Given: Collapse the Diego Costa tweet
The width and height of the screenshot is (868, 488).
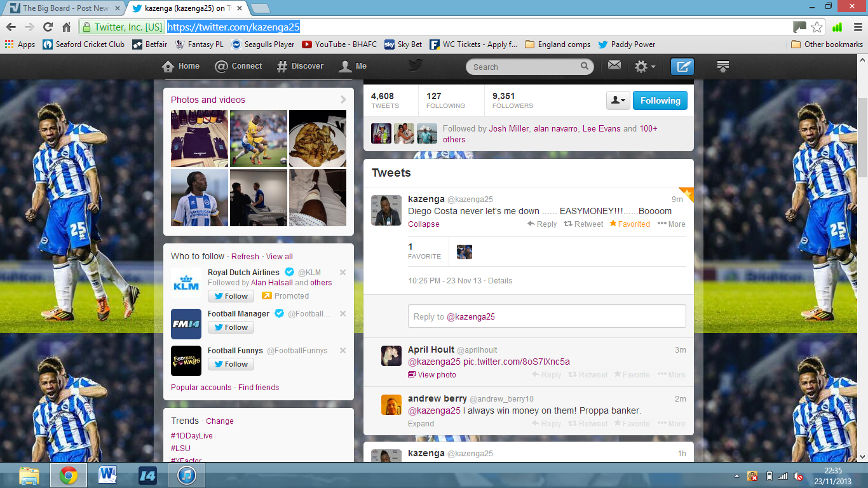Looking at the screenshot, I should 424,224.
